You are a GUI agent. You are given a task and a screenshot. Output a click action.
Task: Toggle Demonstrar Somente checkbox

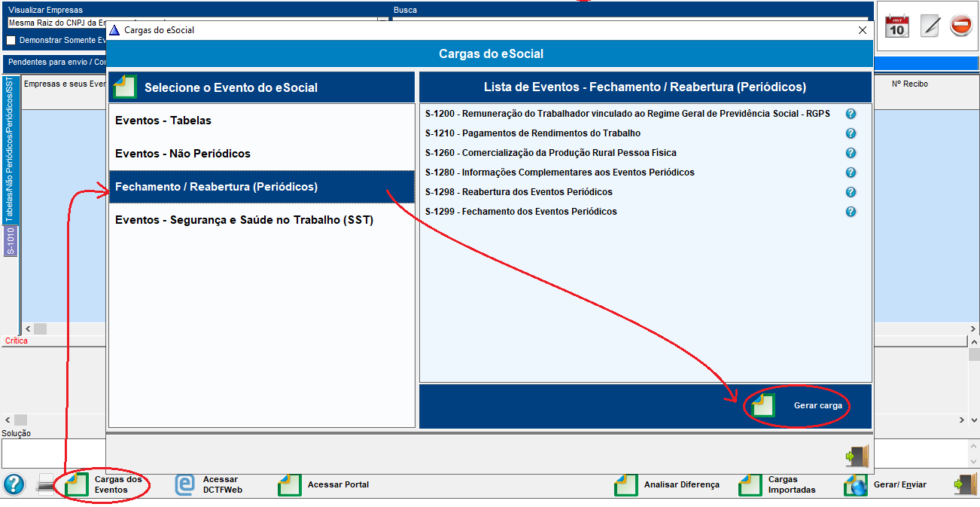[11, 40]
